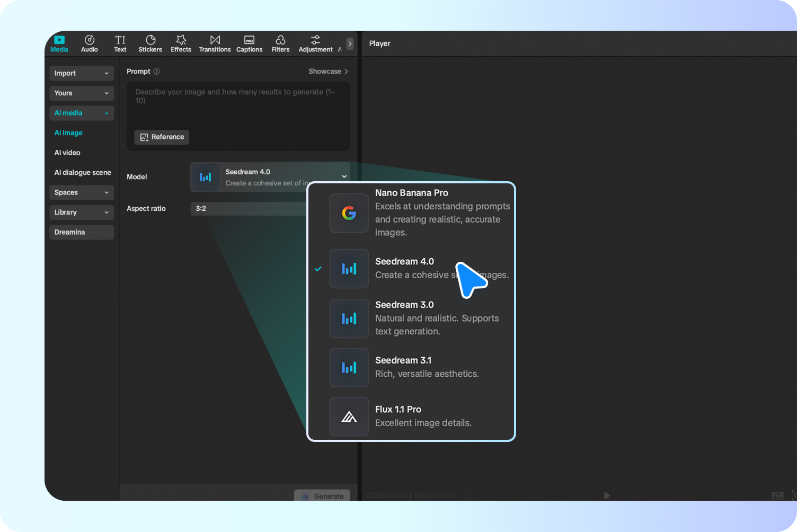Play the preview in Player
The width and height of the screenshot is (797, 532).
[607, 495]
